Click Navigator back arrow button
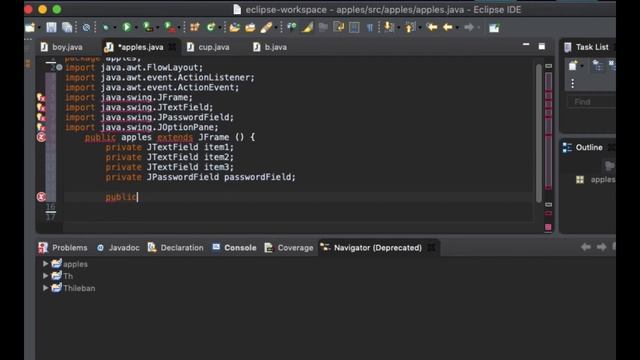Viewport: 640px width, 360px height. point(586,247)
